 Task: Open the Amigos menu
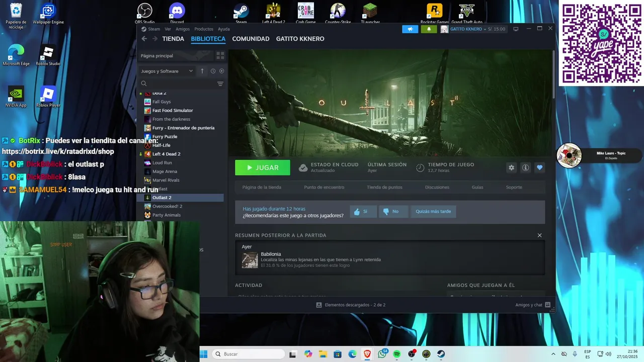183,29
